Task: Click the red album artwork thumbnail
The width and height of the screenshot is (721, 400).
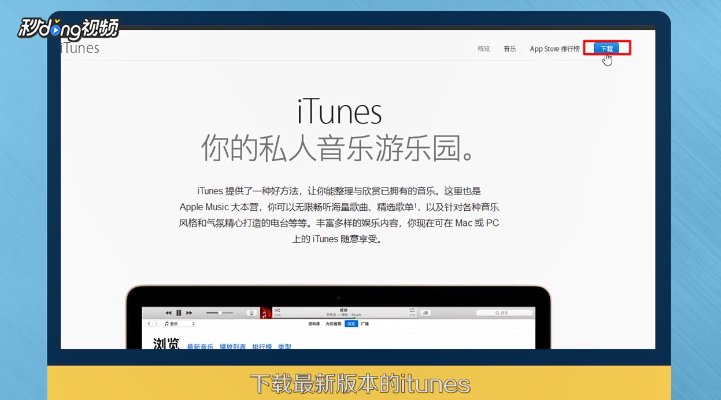Action: (266, 313)
